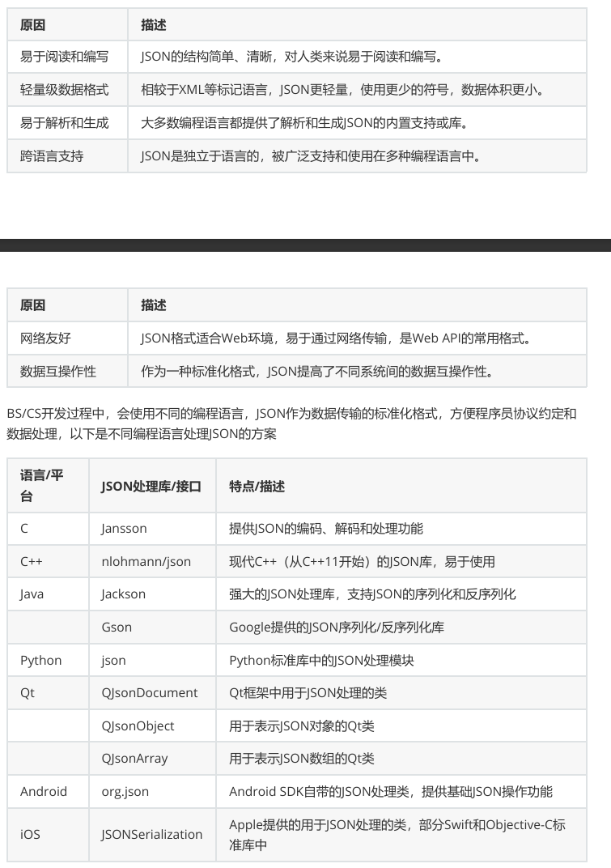Click the paragraph starting 'BS/CS开发过程中'
This screenshot has width=611, height=868.
pos(291,423)
